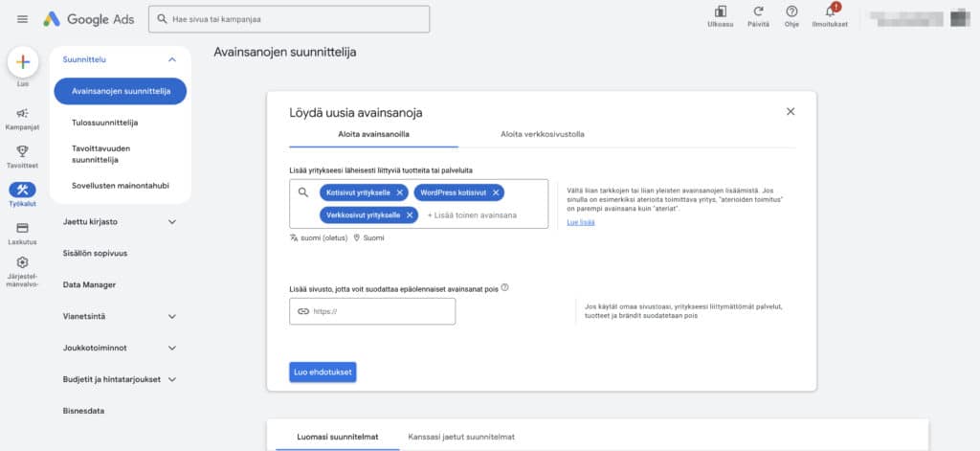Click the Päivitä refresh icon
Viewport: 980px width, 451px height.
tap(759, 12)
